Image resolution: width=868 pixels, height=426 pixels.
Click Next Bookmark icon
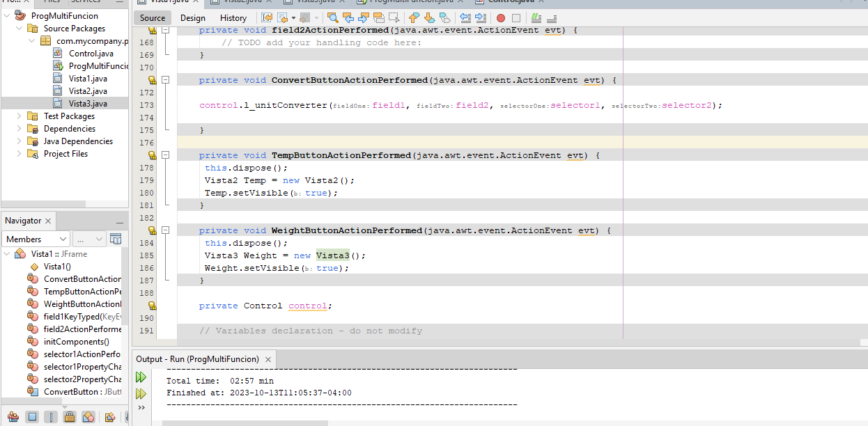(x=429, y=17)
